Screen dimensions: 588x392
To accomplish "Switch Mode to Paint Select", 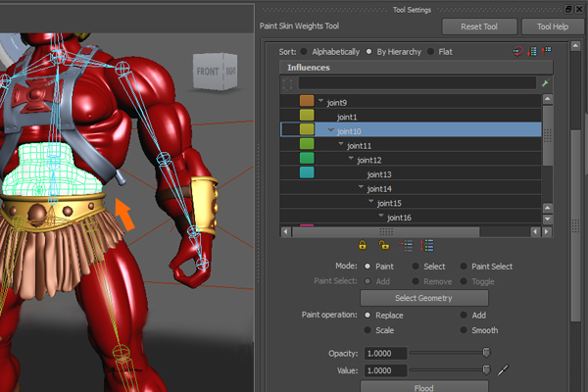I will pos(464,266).
